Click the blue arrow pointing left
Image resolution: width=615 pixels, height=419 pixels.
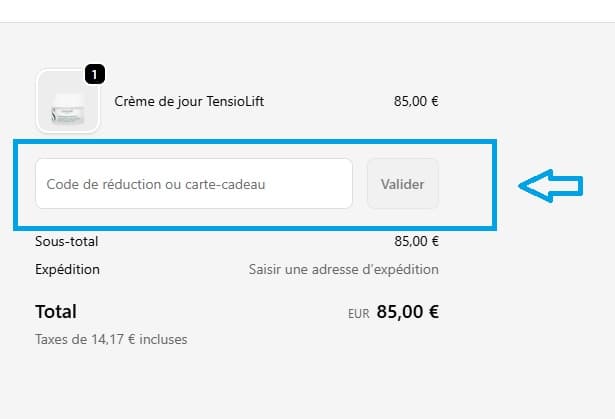[549, 185]
